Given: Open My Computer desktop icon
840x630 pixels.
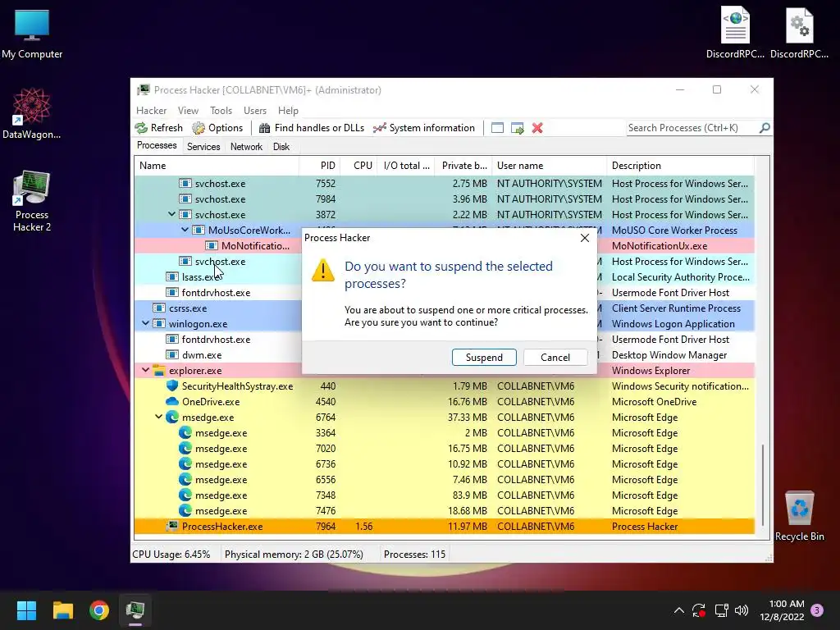Looking at the screenshot, I should coord(32,34).
